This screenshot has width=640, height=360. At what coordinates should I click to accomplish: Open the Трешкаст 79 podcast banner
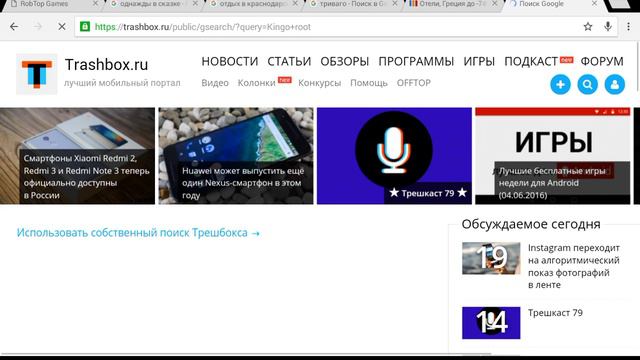[394, 156]
